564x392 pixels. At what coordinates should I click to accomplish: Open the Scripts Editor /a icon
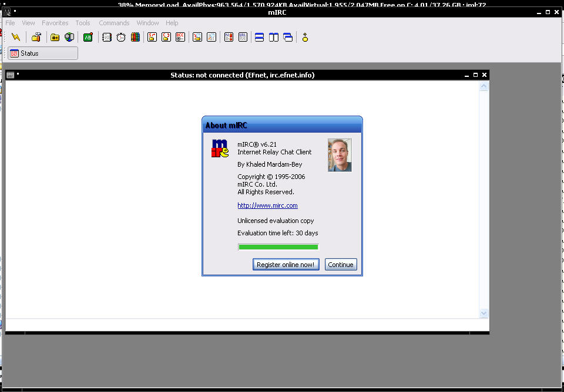coord(88,37)
